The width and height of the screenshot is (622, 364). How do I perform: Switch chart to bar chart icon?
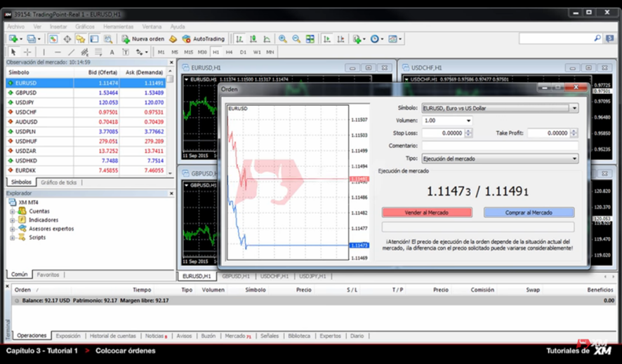pyautogui.click(x=239, y=39)
